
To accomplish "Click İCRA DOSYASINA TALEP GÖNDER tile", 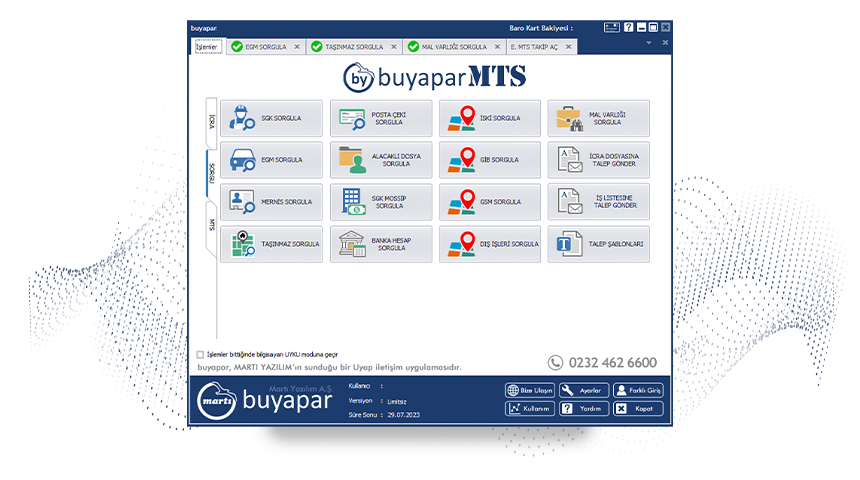I will (x=598, y=160).
